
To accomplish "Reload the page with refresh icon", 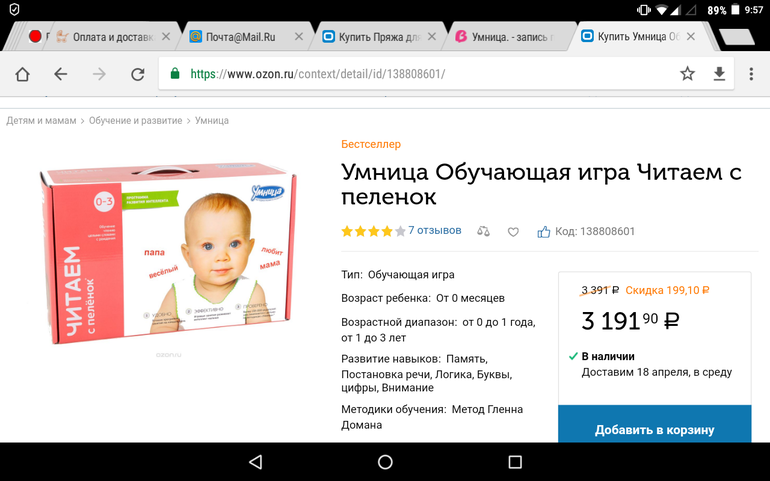I will tap(138, 74).
